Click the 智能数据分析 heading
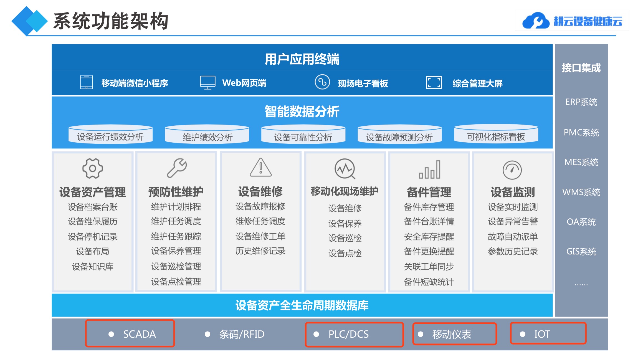This screenshot has height=364, width=638. [302, 112]
